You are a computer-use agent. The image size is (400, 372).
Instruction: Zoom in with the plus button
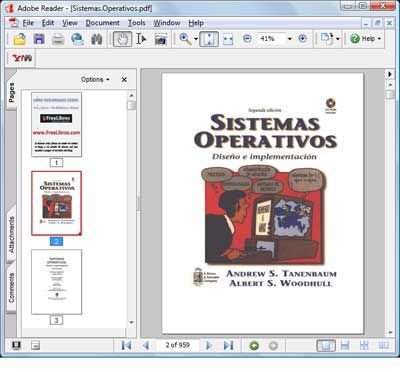pyautogui.click(x=302, y=39)
